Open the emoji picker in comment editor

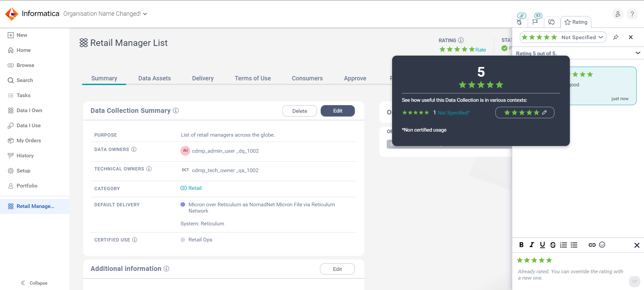pyautogui.click(x=602, y=245)
